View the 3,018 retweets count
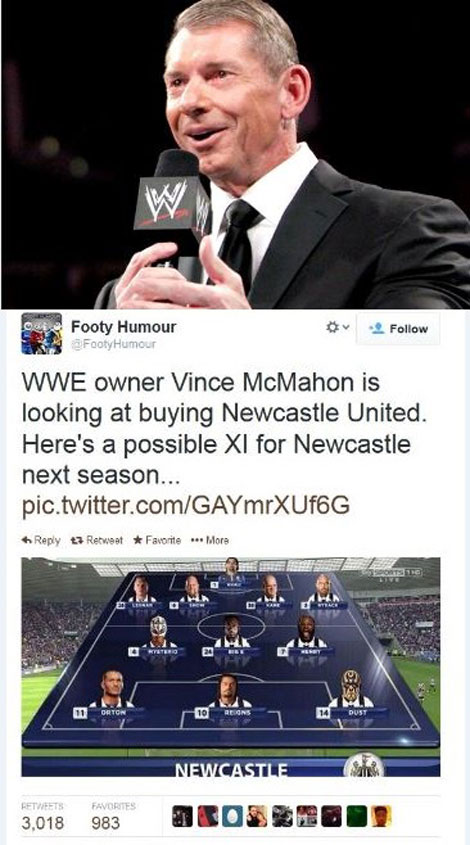This screenshot has width=470, height=845. [x=43, y=823]
